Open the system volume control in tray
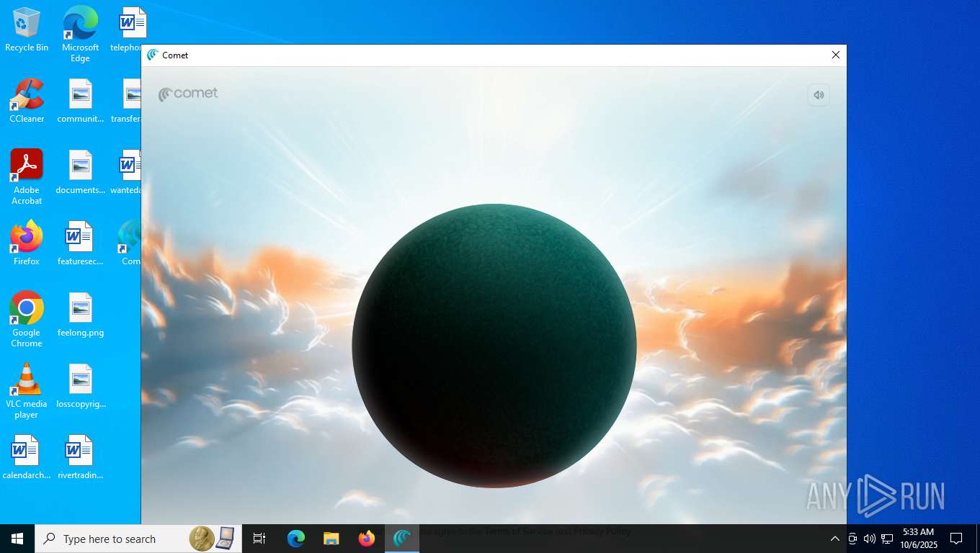This screenshot has width=980, height=553. (870, 539)
